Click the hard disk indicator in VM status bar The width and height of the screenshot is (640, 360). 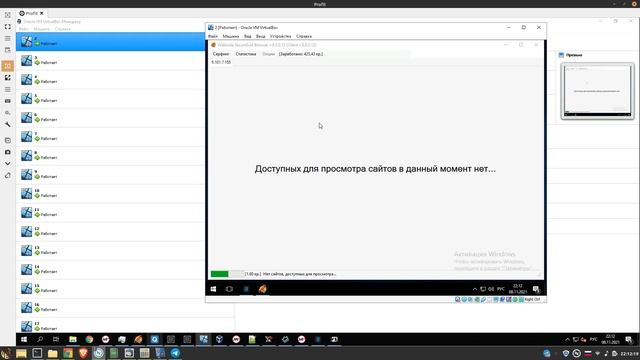click(x=458, y=299)
